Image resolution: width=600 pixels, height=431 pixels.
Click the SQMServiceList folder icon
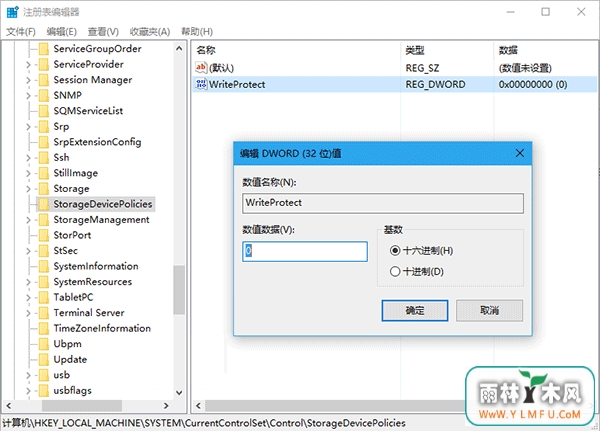click(x=44, y=111)
